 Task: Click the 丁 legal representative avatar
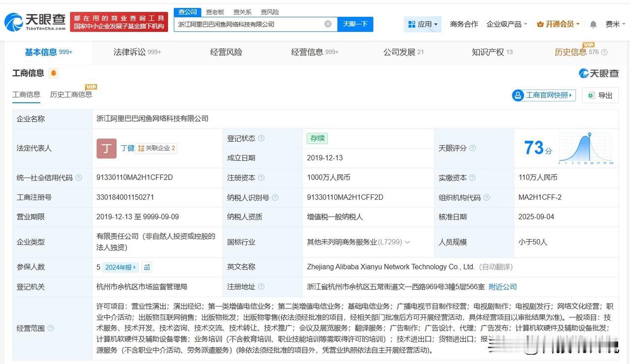(x=106, y=148)
